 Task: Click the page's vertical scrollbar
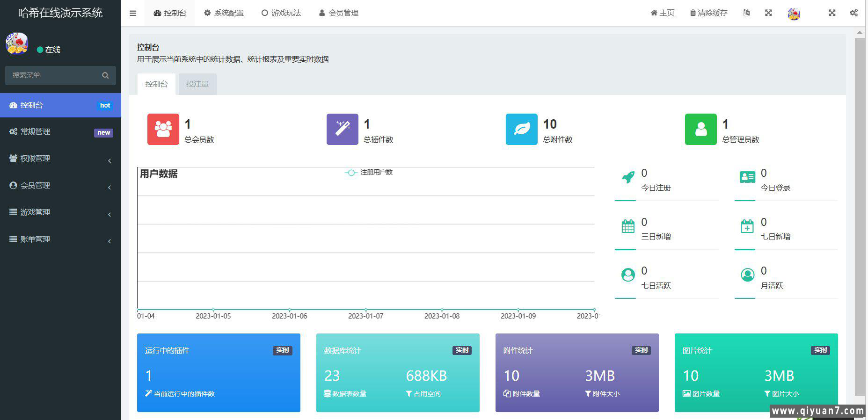860,215
